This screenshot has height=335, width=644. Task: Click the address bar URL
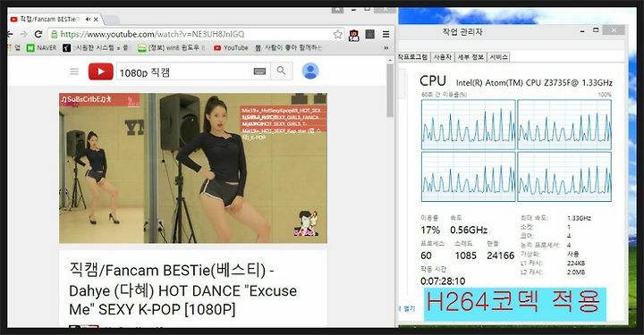point(152,35)
